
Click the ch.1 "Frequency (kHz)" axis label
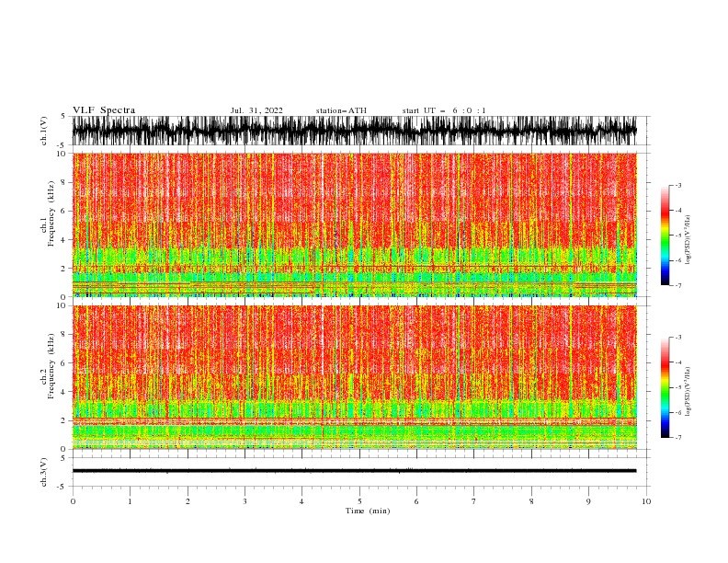(x=51, y=213)
